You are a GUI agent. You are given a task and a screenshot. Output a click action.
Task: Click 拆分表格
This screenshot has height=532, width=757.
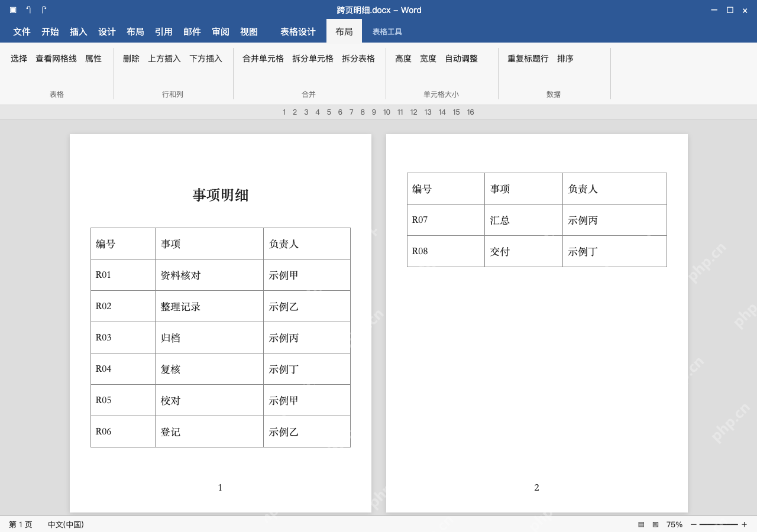[358, 59]
